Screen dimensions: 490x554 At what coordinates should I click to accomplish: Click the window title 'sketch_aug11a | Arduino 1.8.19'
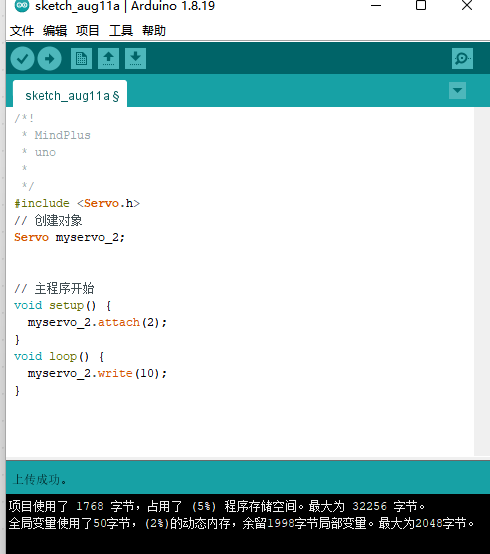(125, 6)
